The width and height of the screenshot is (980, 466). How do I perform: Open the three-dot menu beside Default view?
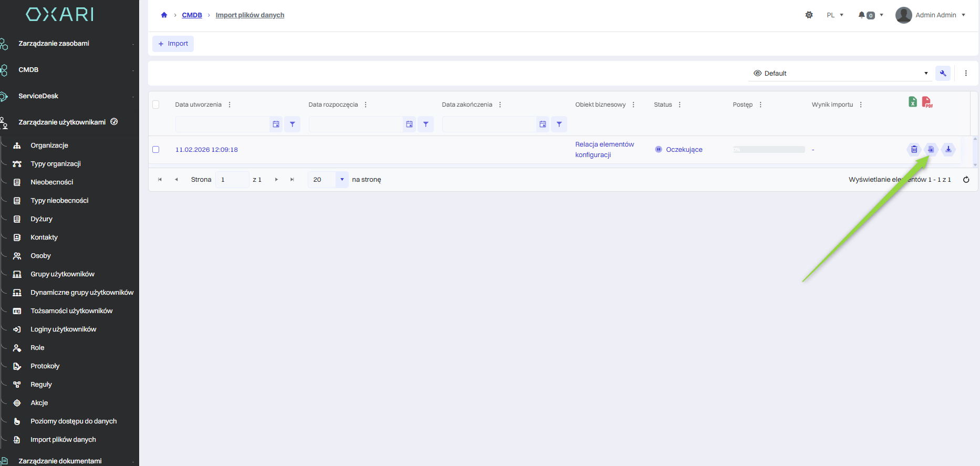(x=966, y=74)
